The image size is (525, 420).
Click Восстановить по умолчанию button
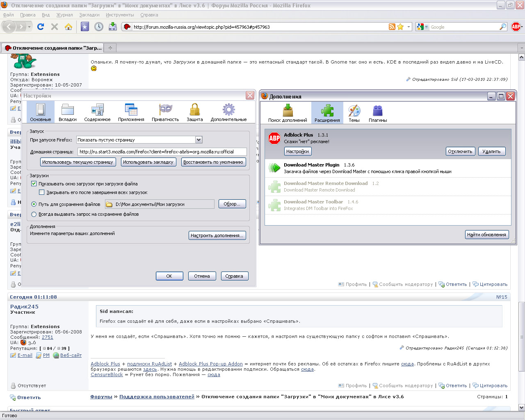coord(213,162)
